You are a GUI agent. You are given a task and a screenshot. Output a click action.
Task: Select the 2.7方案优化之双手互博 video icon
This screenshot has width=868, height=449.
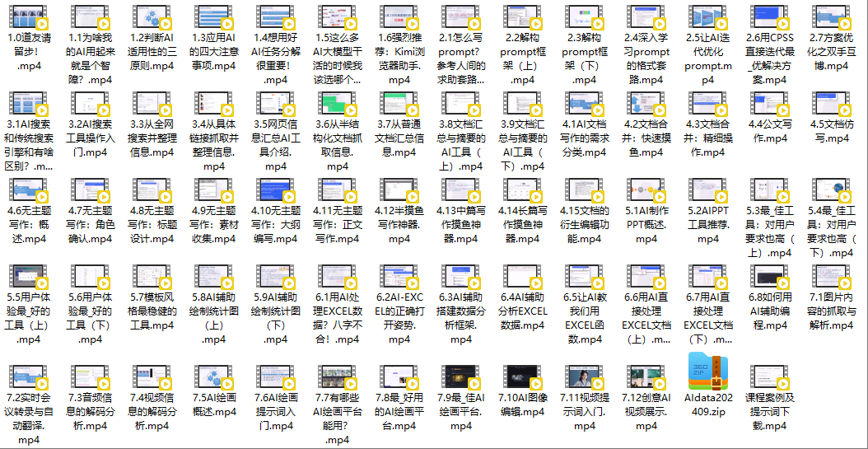click(832, 18)
